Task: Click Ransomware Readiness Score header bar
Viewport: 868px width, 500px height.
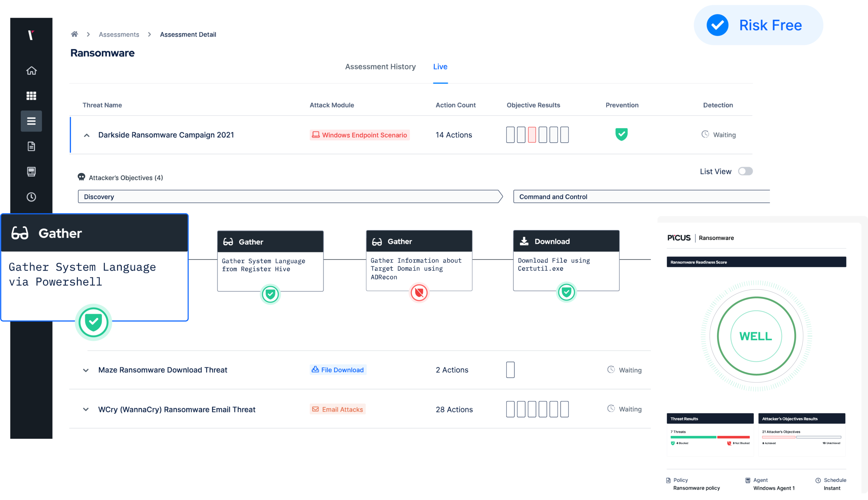Action: pos(756,262)
